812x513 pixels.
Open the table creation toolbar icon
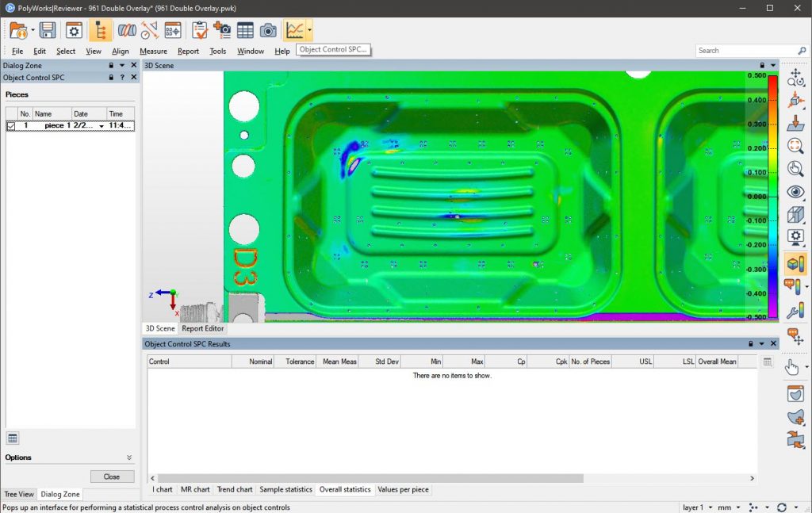tap(245, 30)
